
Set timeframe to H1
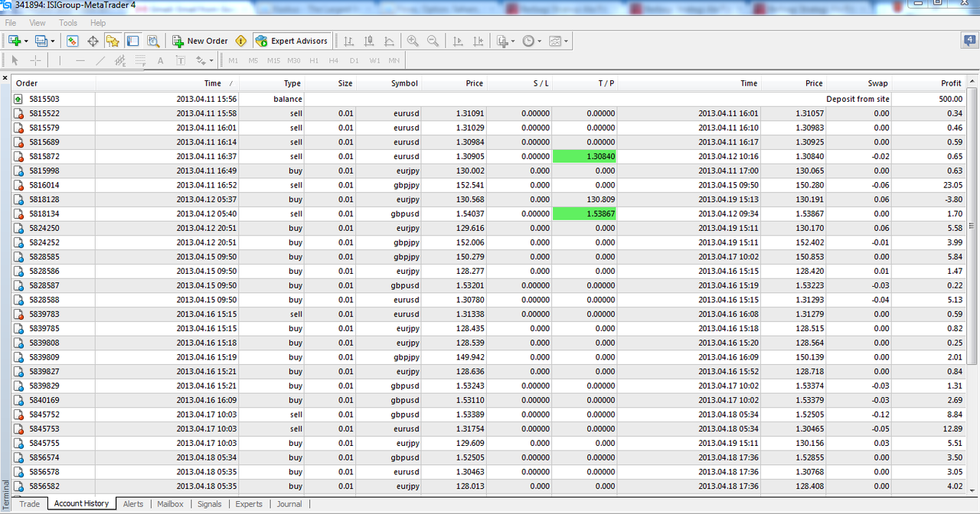pos(314,60)
